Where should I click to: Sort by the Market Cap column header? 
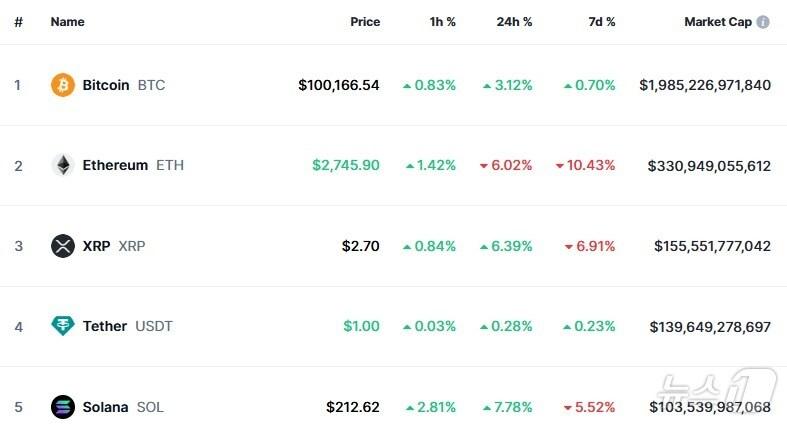[x=717, y=22]
